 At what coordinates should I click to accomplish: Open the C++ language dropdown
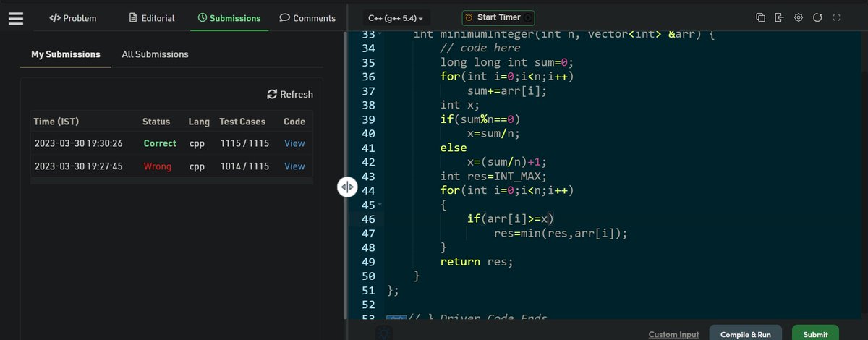(x=396, y=17)
